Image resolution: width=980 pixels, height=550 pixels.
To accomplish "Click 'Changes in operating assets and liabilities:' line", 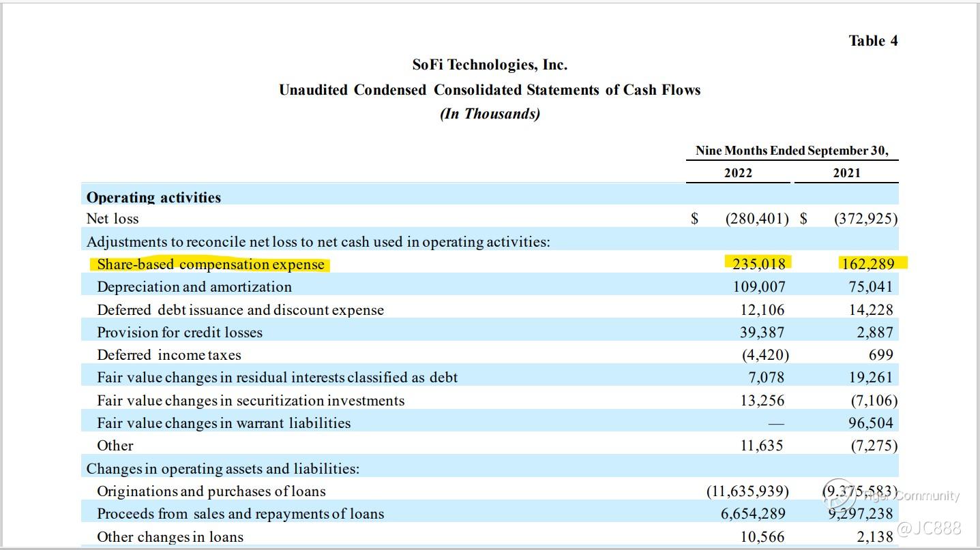I will [222, 469].
